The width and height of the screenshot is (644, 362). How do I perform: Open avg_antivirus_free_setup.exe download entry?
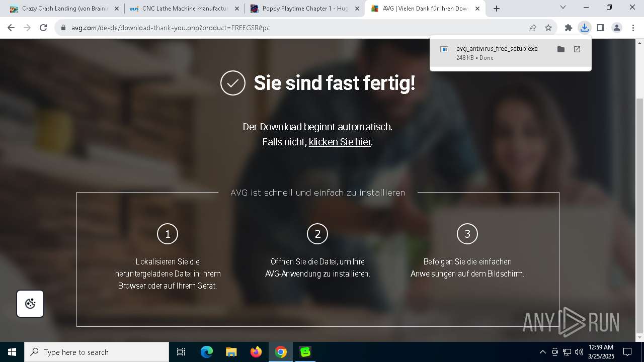point(511,53)
